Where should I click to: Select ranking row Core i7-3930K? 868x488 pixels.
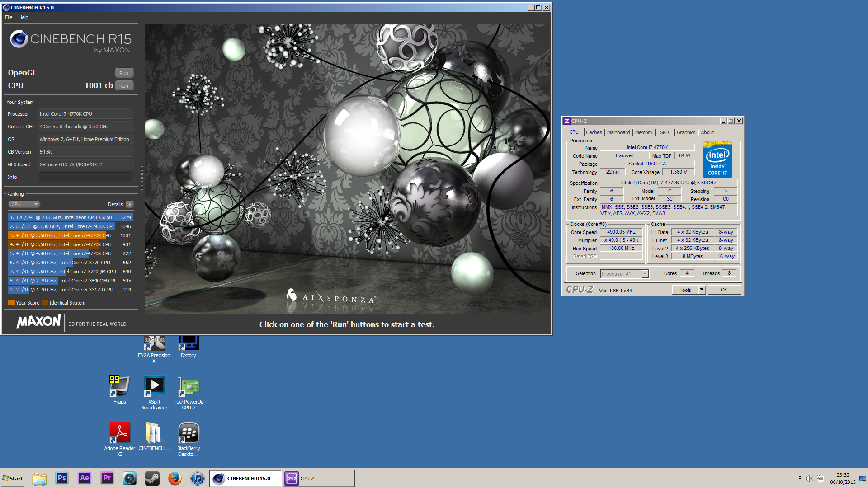(71, 226)
